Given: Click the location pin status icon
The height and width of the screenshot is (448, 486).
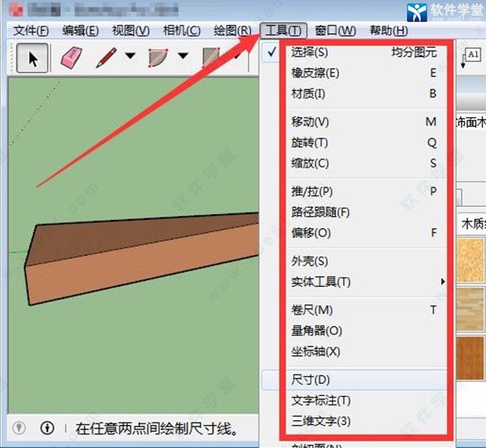Looking at the screenshot, I should click(x=20, y=428).
